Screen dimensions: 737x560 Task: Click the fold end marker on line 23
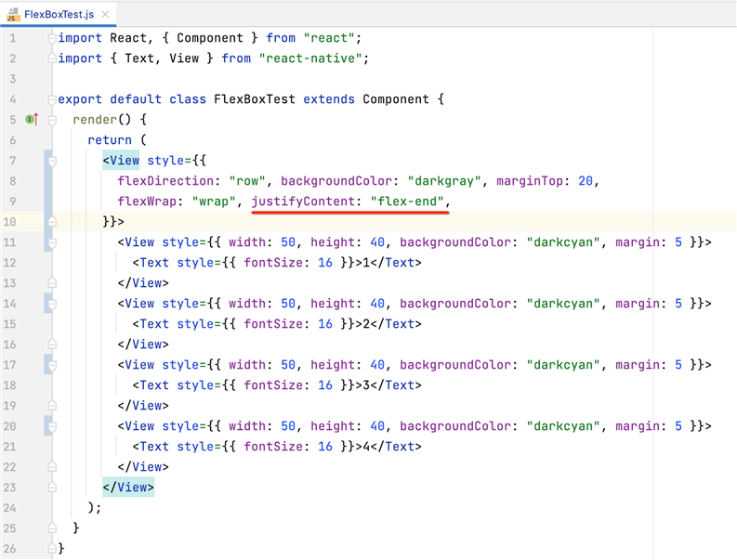click(52, 488)
